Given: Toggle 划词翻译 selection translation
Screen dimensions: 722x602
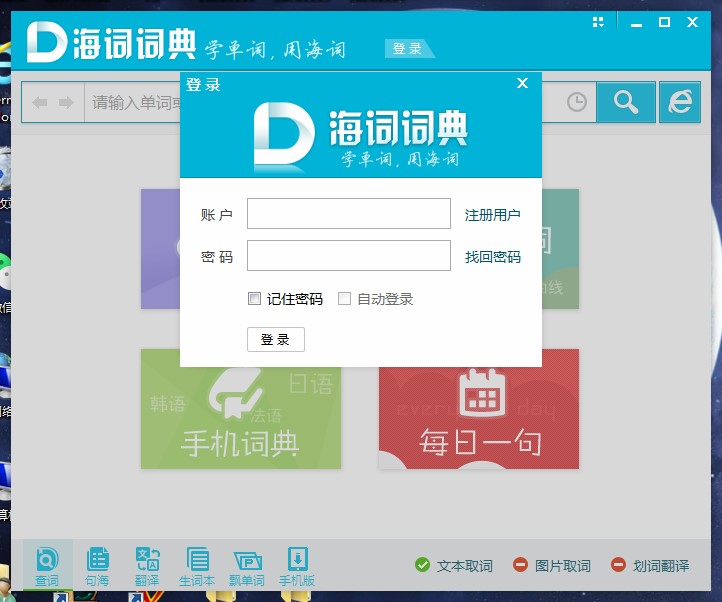Looking at the screenshot, I should pyautogui.click(x=650, y=565).
